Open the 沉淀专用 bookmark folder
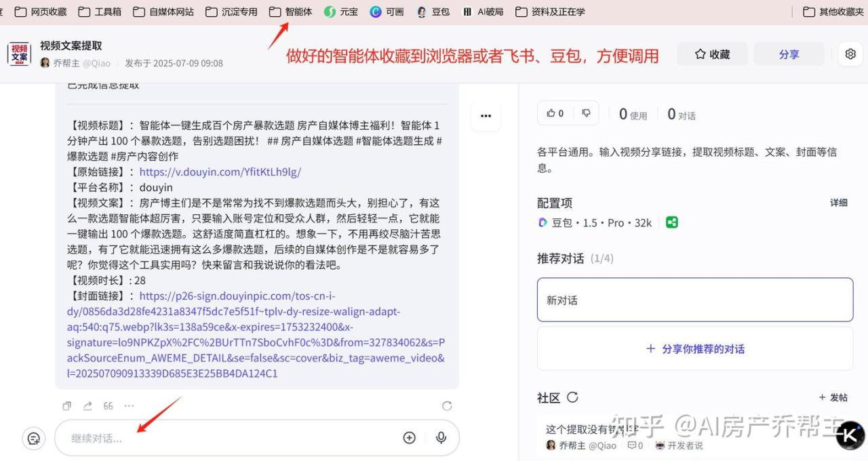Screen dimensions: 868x461 (x=231, y=12)
